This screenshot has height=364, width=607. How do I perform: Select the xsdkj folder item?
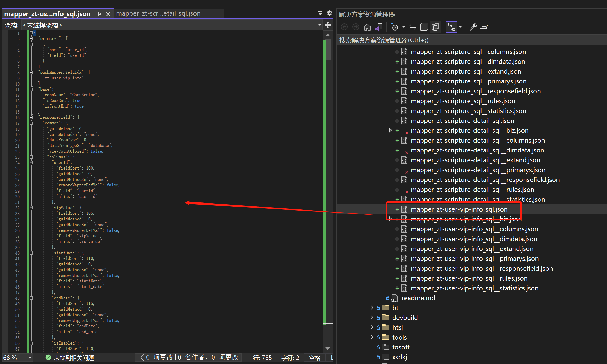pos(400,357)
